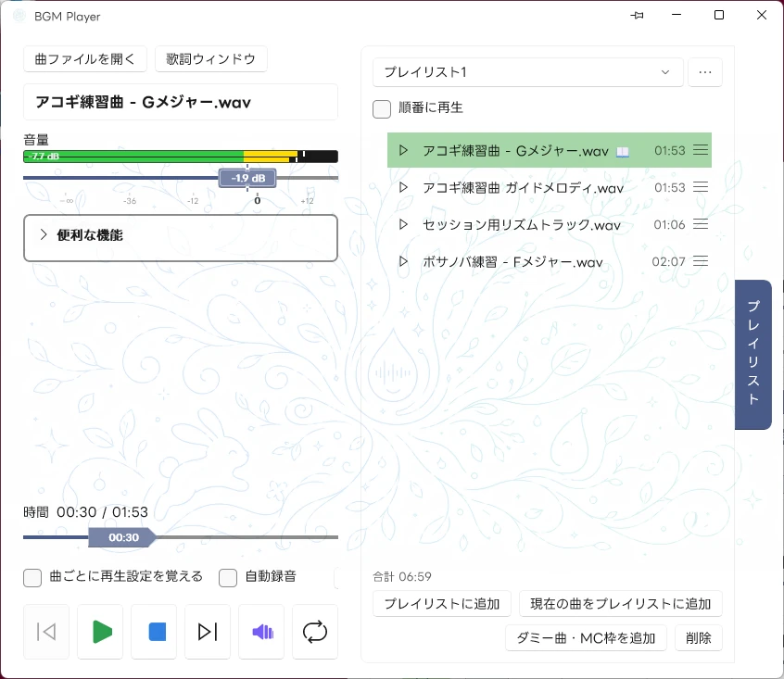Open the playlist more options (…) button
784x679 pixels.
click(705, 72)
